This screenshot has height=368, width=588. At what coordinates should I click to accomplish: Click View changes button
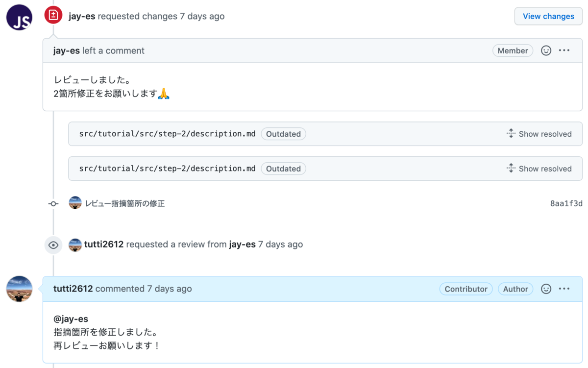tap(548, 16)
